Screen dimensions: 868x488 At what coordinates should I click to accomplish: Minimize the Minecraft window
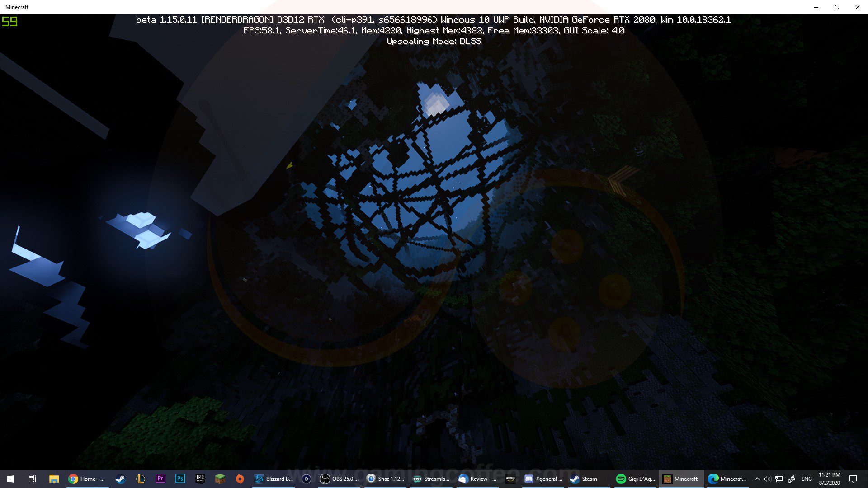(x=816, y=7)
